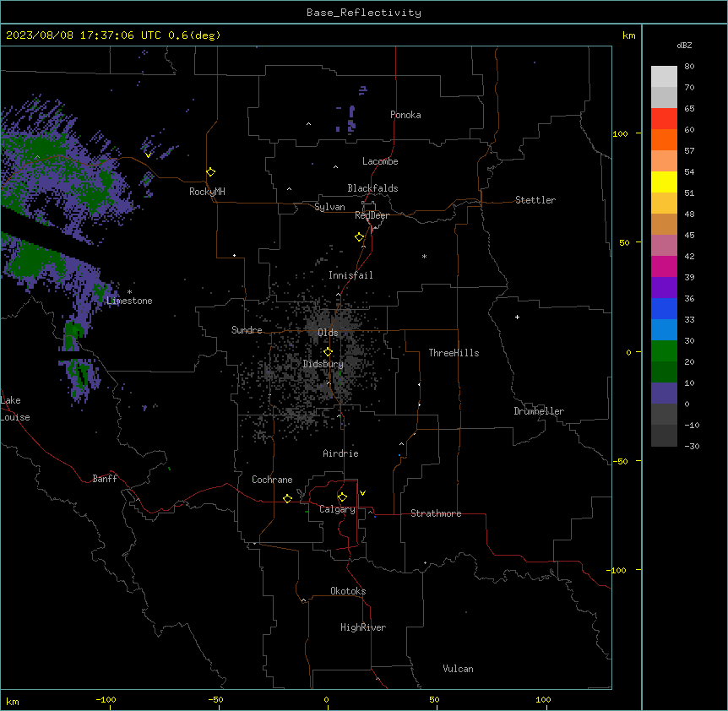Select the Didsbury label

point(323,364)
